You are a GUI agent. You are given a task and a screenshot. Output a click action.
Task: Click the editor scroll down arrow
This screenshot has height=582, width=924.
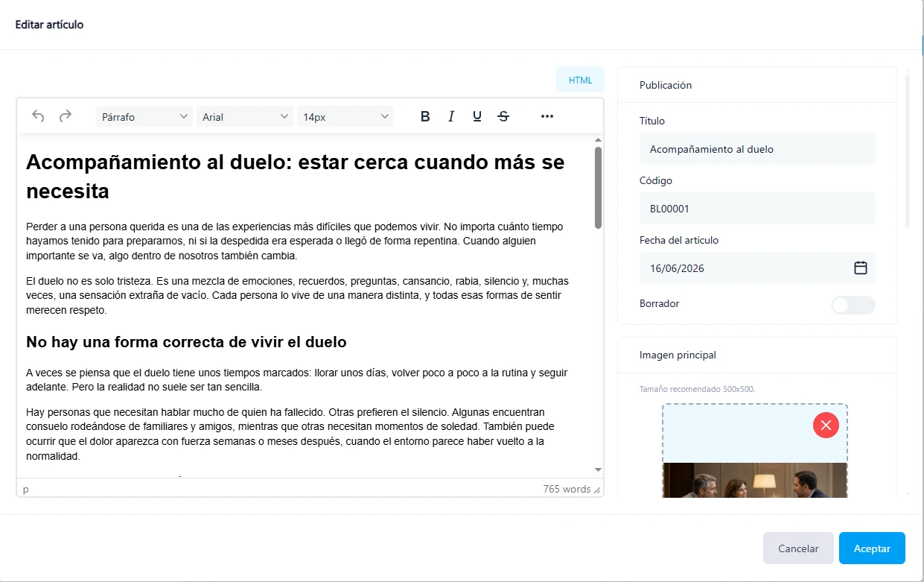point(598,469)
